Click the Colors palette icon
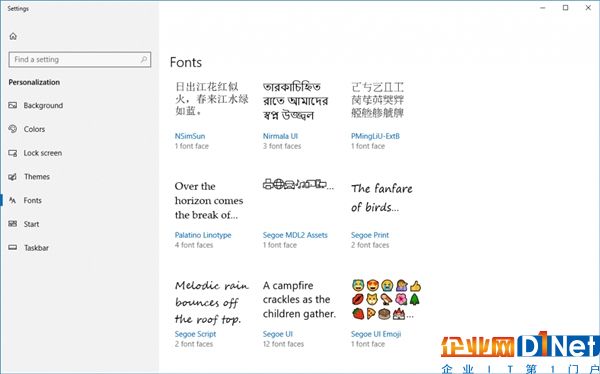 click(13, 129)
